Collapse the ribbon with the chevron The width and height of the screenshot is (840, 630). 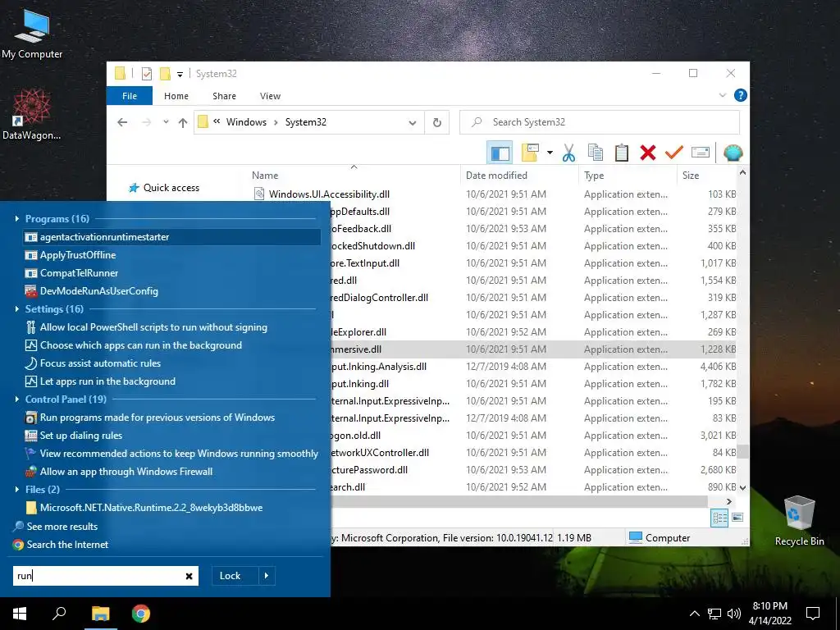click(722, 95)
